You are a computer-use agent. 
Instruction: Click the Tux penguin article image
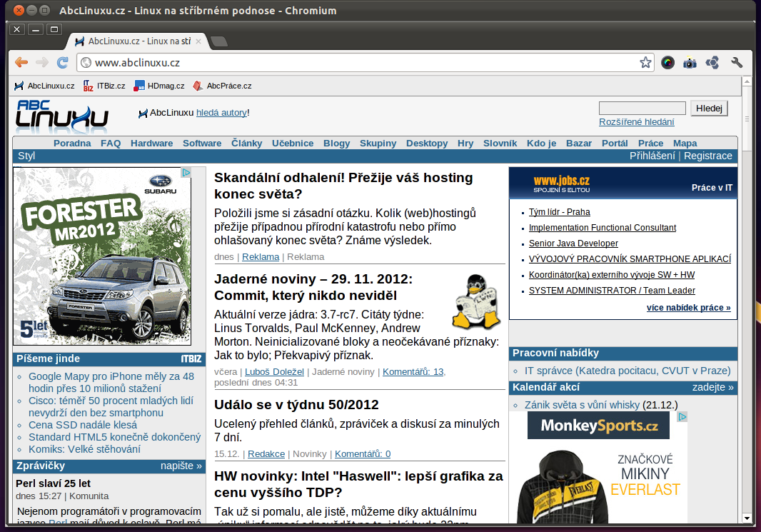[477, 301]
